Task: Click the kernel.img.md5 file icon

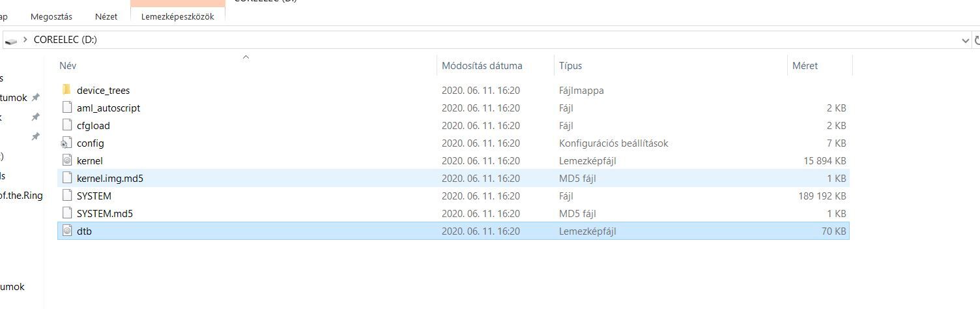Action: coord(66,178)
